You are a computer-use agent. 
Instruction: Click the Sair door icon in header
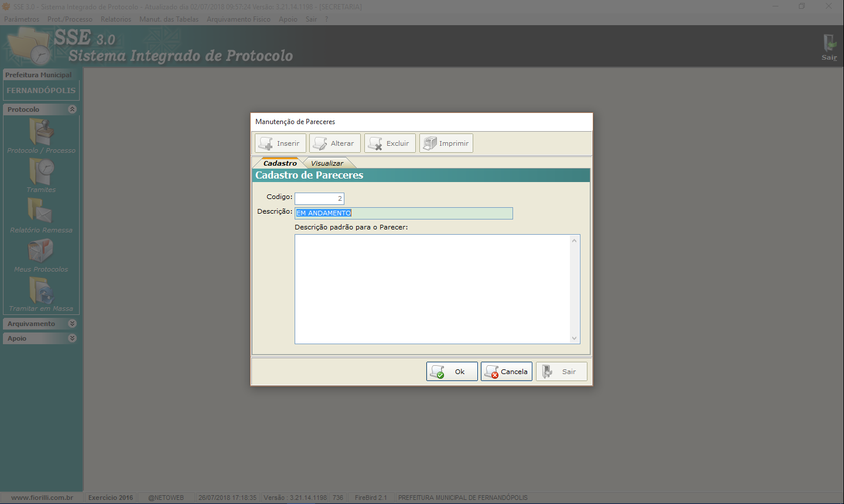829,46
